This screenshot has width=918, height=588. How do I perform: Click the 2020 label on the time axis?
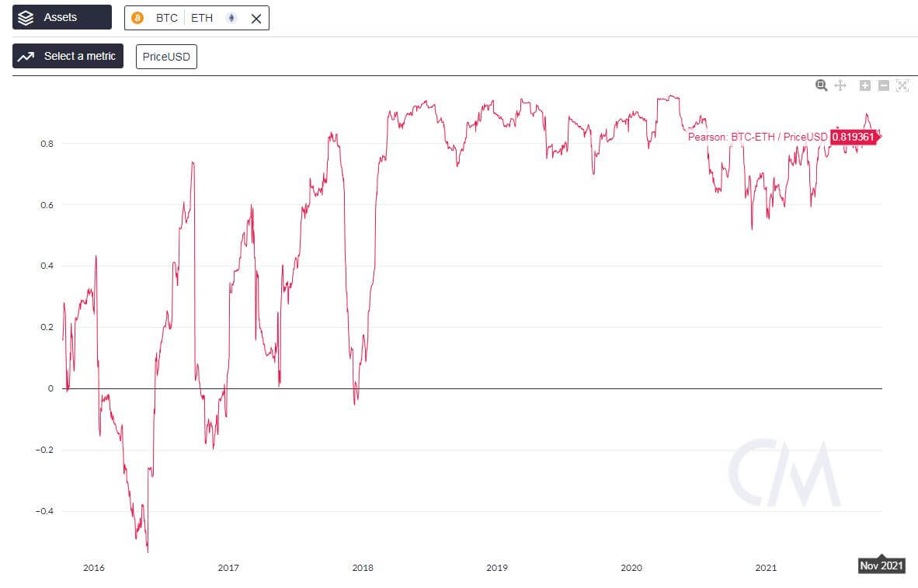pos(631,568)
